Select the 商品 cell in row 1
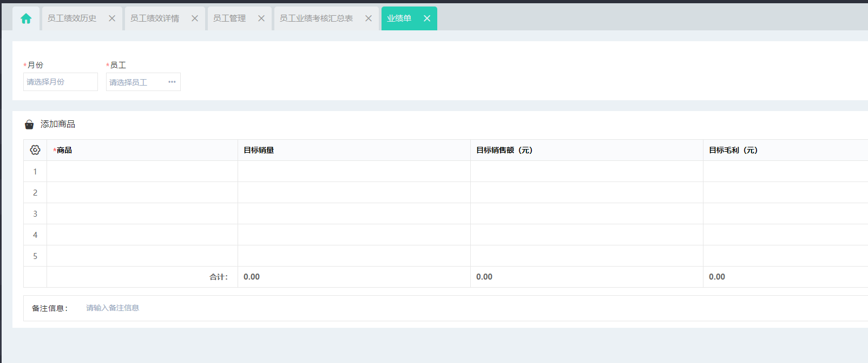The width and height of the screenshot is (868, 363). point(142,171)
